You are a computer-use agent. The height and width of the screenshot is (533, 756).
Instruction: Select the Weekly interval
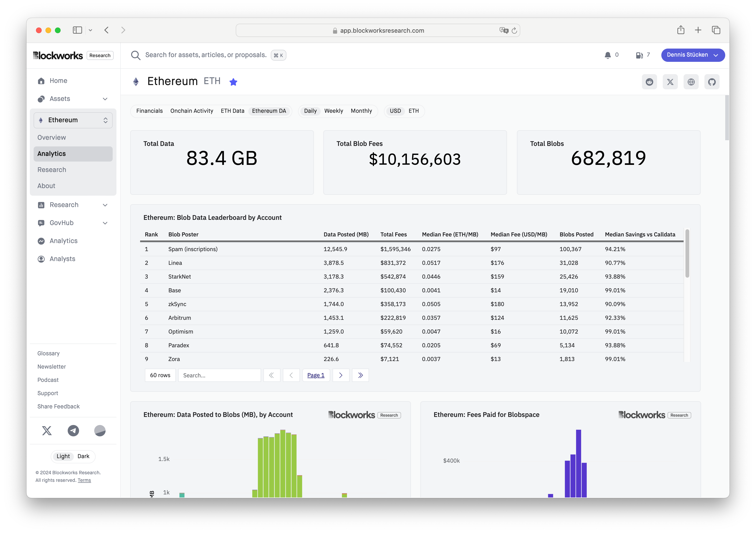334,111
